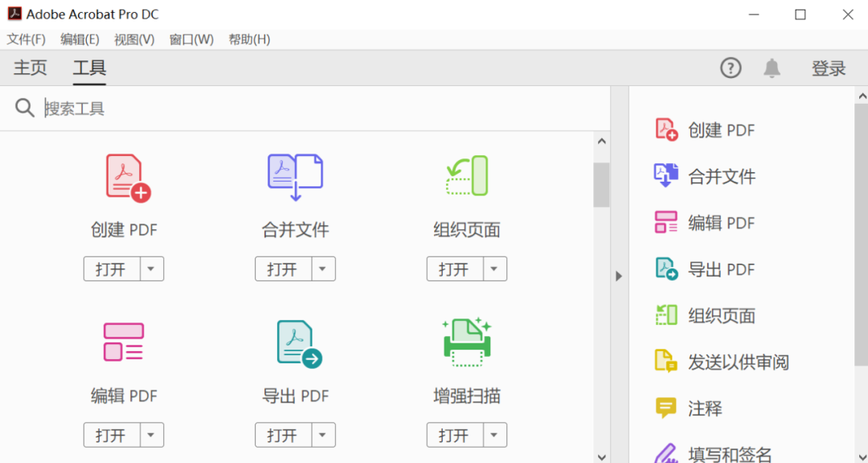Click 导出 PDF label in tools grid
The height and width of the screenshot is (463, 868).
tap(295, 396)
